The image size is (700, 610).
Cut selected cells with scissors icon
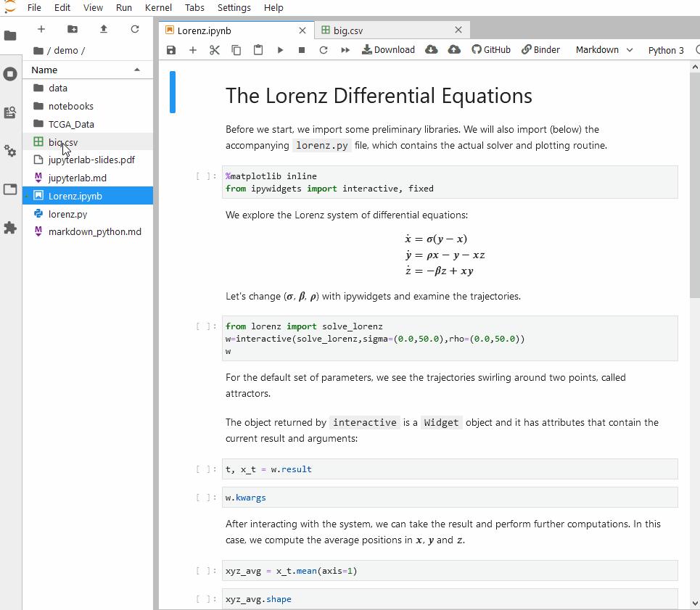click(x=215, y=50)
